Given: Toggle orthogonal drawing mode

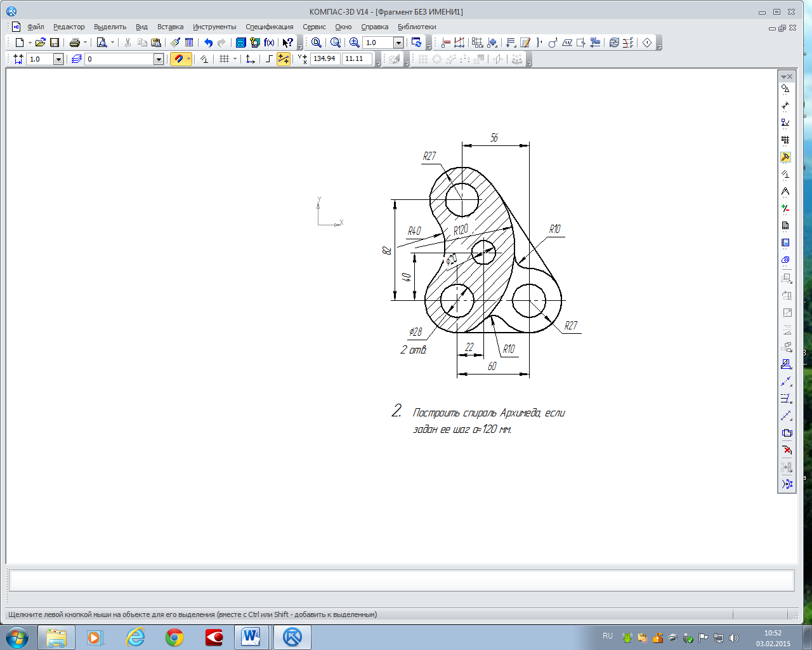Looking at the screenshot, I should point(269,59).
